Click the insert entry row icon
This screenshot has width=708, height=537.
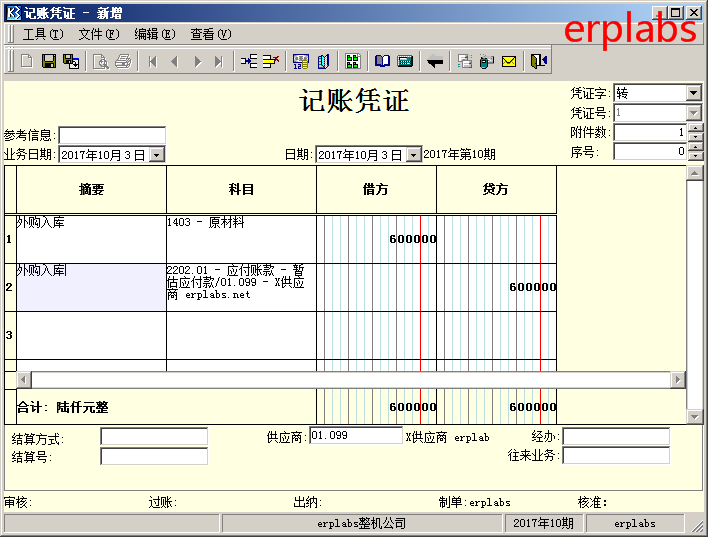coord(249,61)
